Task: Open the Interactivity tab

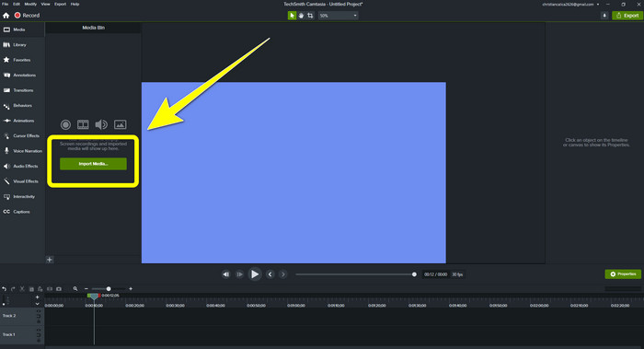Action: click(22, 196)
